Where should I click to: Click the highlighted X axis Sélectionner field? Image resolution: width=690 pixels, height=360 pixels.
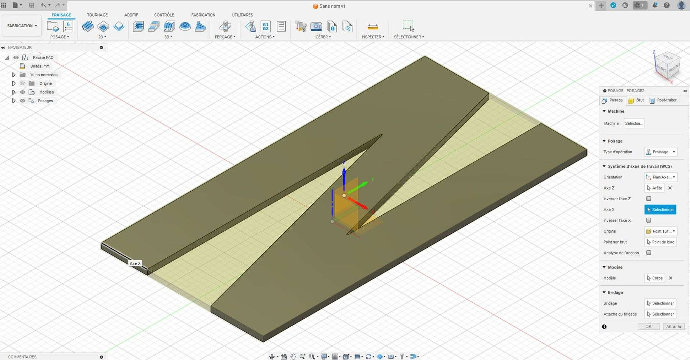[x=660, y=209]
